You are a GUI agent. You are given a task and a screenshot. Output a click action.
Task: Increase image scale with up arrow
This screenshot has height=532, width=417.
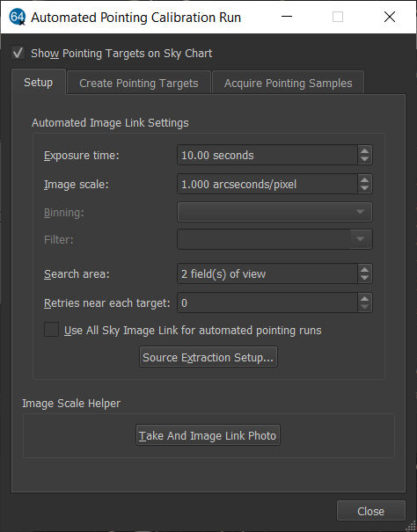coord(365,179)
